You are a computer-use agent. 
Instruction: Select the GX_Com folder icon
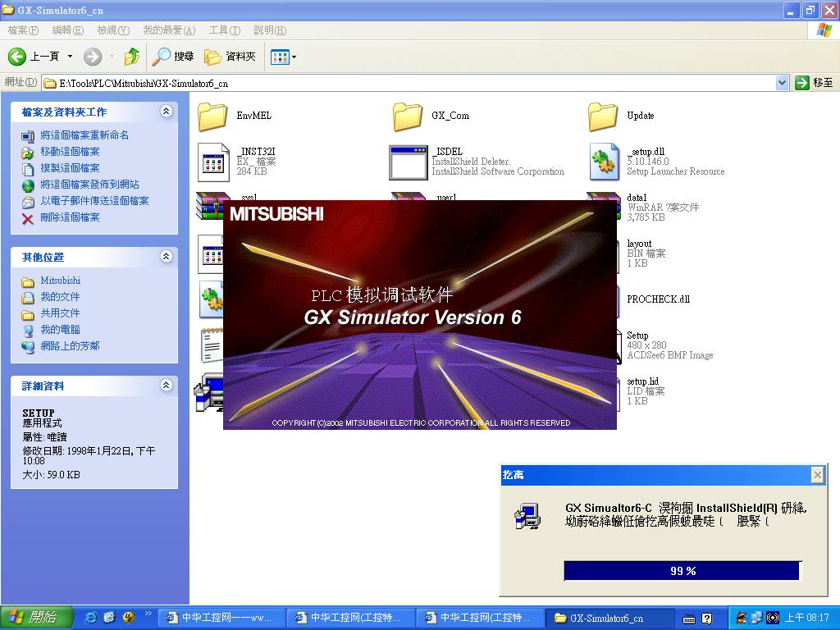pyautogui.click(x=408, y=116)
